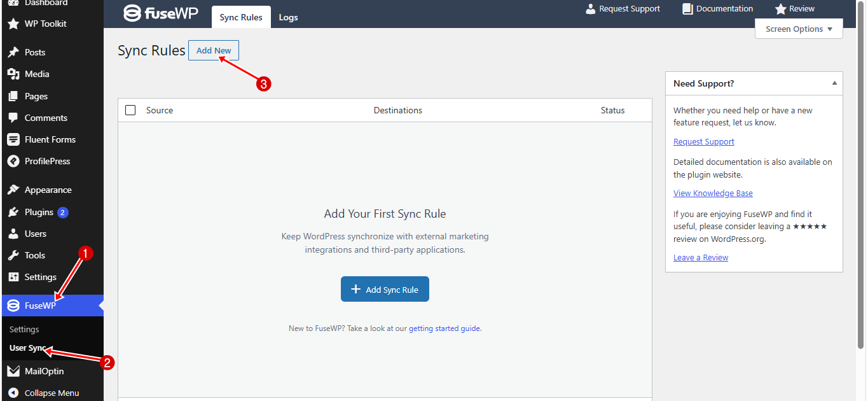Viewport: 868px width, 401px height.
Task: Open the getting started guide link
Action: 444,328
